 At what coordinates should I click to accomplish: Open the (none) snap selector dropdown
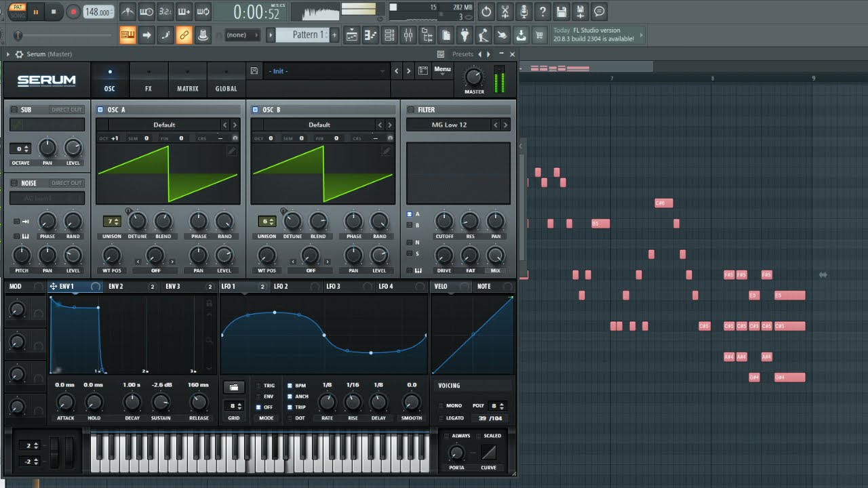coord(241,35)
